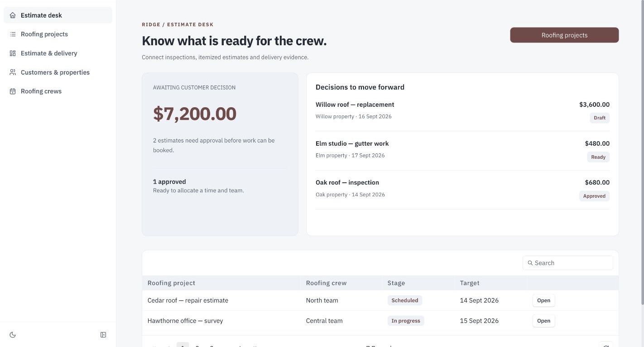Click the brown Roofing projects button
The height and width of the screenshot is (347, 644).
pyautogui.click(x=564, y=35)
